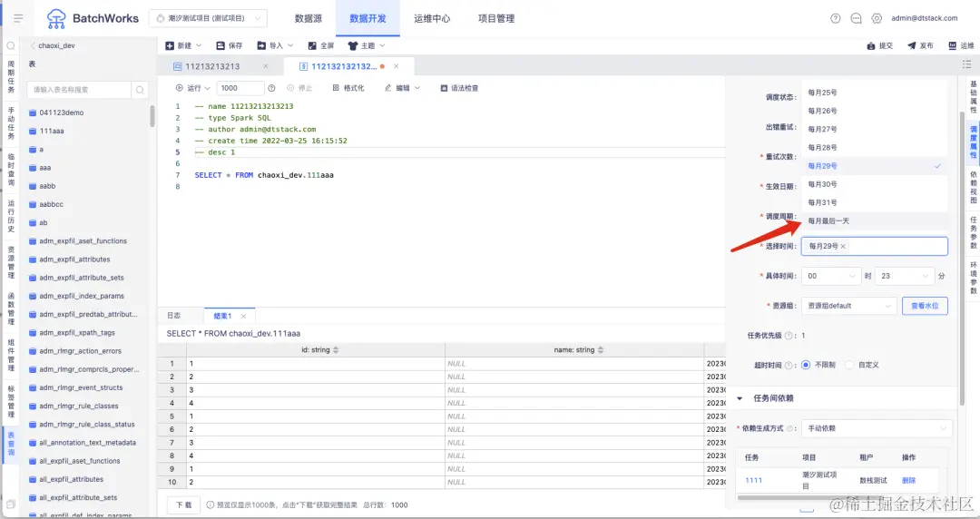Viewport: 980px width, 519px height.
Task: Open the 环境参数 side tab
Action: pos(973,278)
